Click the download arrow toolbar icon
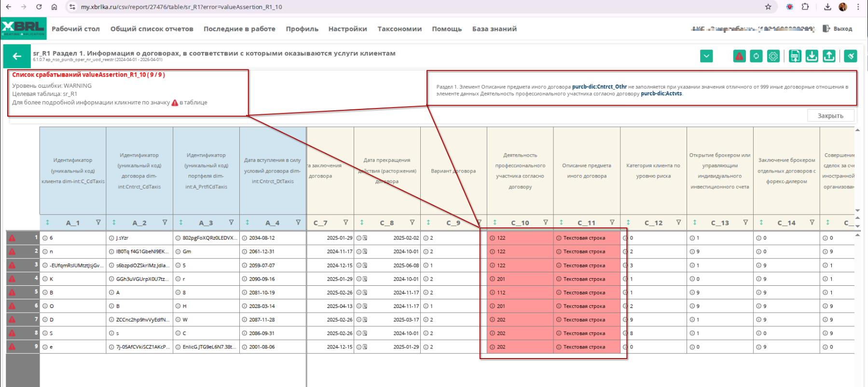The image size is (868, 387). pos(812,56)
